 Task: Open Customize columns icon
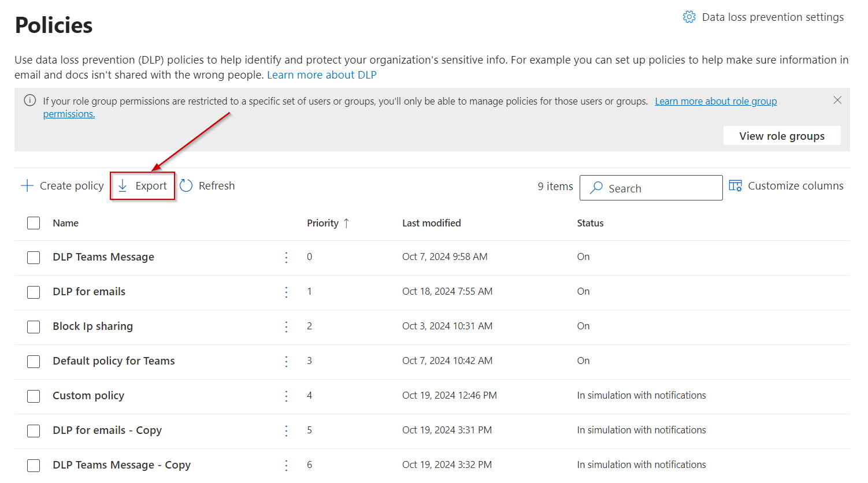pyautogui.click(x=735, y=185)
